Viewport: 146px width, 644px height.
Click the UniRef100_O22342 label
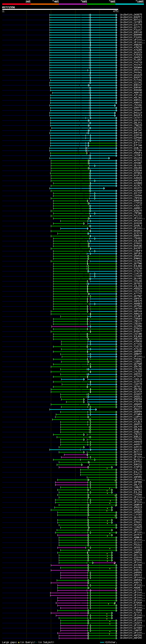pyautogui.click(x=131, y=82)
